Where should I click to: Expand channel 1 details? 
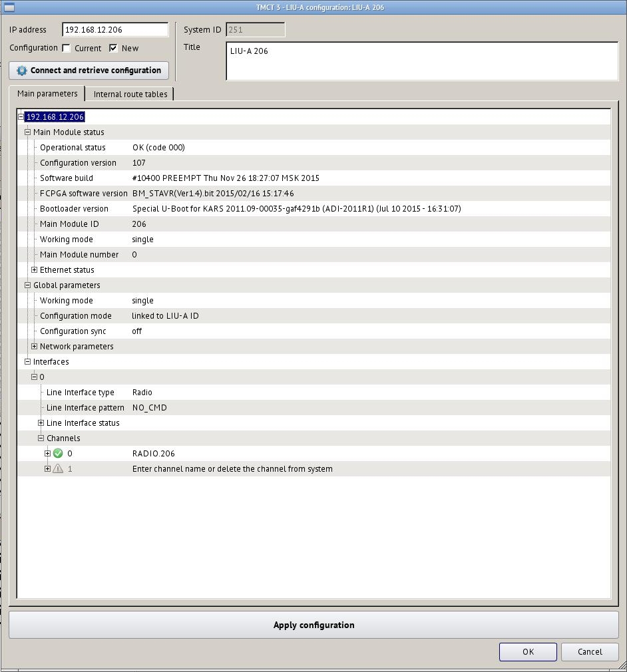click(48, 469)
